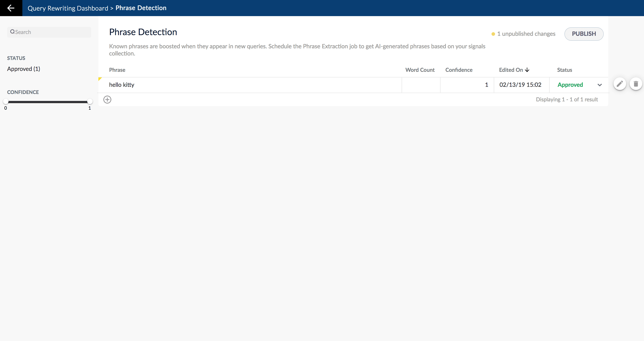Screen dimensions: 644x341
Task: Filter by Approved (1) status
Action: pos(23,69)
